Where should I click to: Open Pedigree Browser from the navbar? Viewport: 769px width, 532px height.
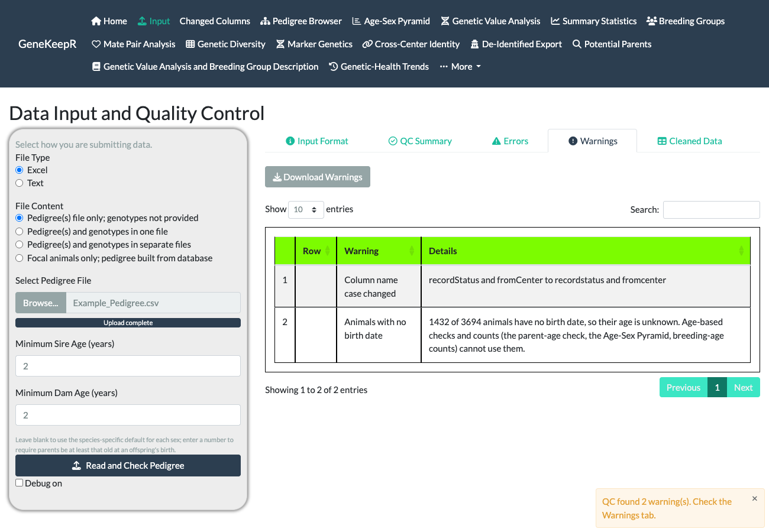point(301,21)
